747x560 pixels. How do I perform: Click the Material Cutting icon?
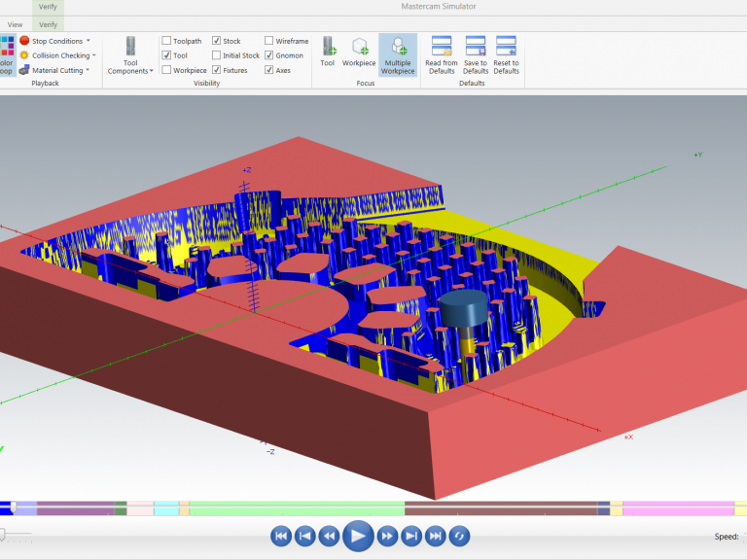point(24,70)
